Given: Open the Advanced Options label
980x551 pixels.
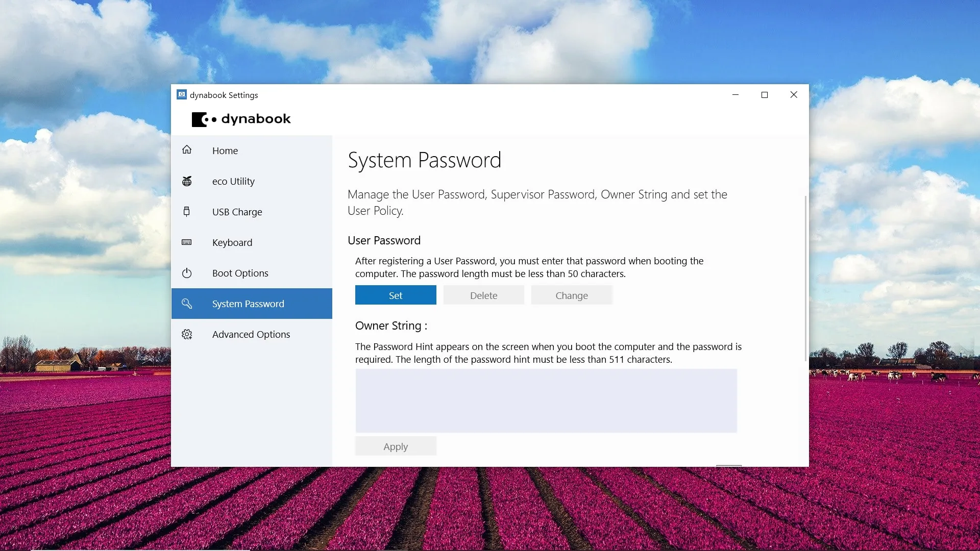Looking at the screenshot, I should [251, 334].
